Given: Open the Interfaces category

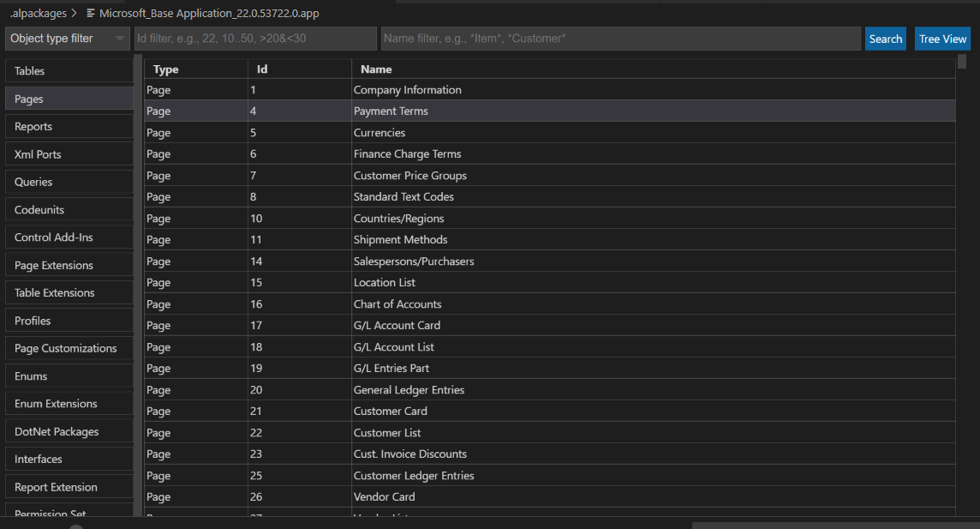Looking at the screenshot, I should pos(69,459).
